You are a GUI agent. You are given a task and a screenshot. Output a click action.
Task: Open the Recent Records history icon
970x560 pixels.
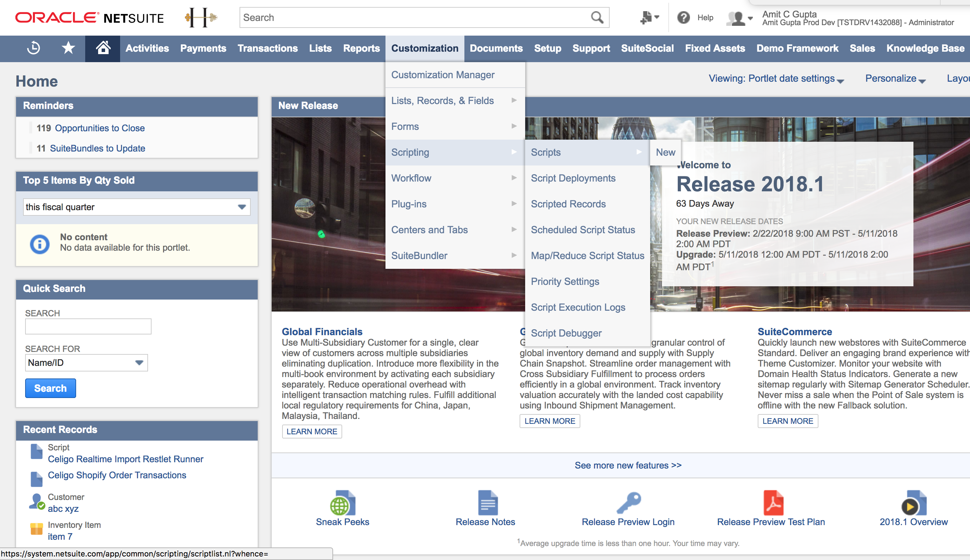click(34, 48)
